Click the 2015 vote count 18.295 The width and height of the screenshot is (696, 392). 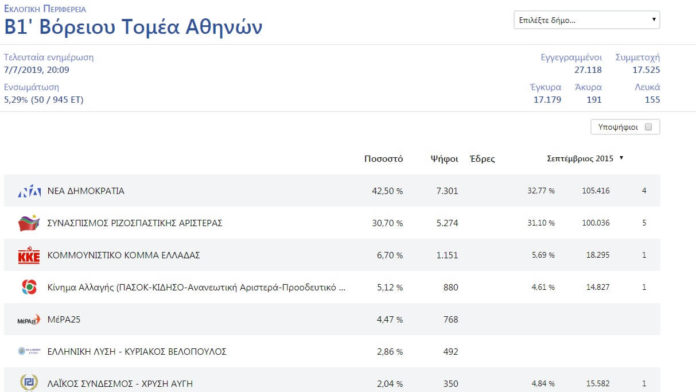(x=597, y=255)
